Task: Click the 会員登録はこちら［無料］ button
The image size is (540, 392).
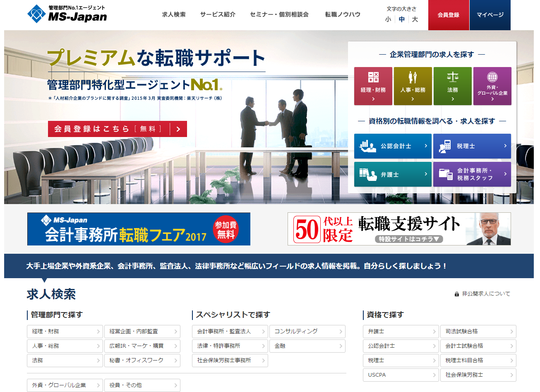Action: tap(118, 129)
